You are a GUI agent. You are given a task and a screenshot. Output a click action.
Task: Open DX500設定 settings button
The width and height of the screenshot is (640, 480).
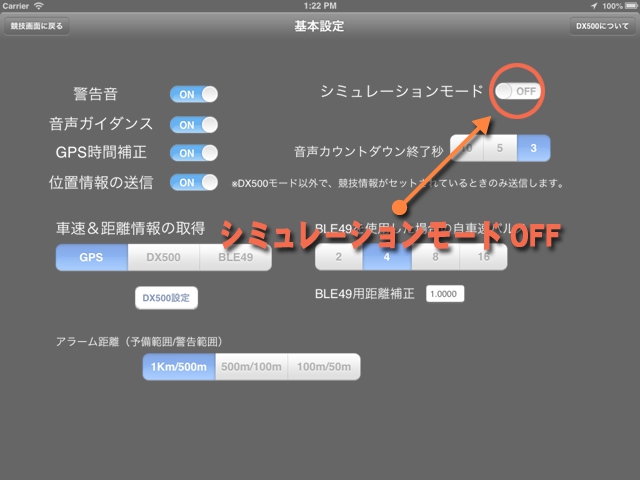(167, 298)
